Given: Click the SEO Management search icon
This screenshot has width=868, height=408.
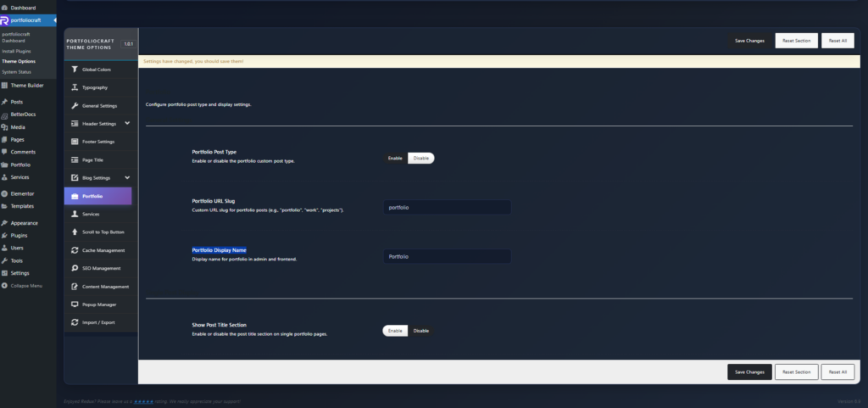Looking at the screenshot, I should [75, 268].
